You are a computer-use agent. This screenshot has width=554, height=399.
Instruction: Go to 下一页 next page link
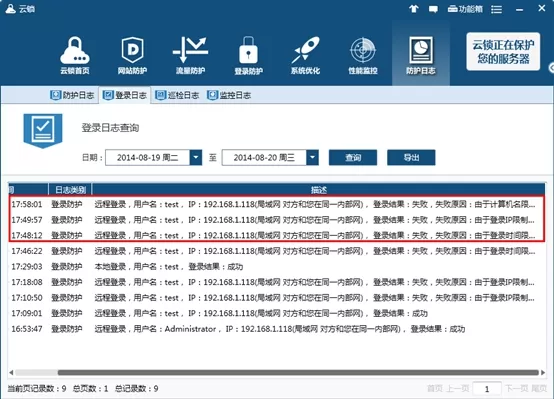tap(516, 389)
